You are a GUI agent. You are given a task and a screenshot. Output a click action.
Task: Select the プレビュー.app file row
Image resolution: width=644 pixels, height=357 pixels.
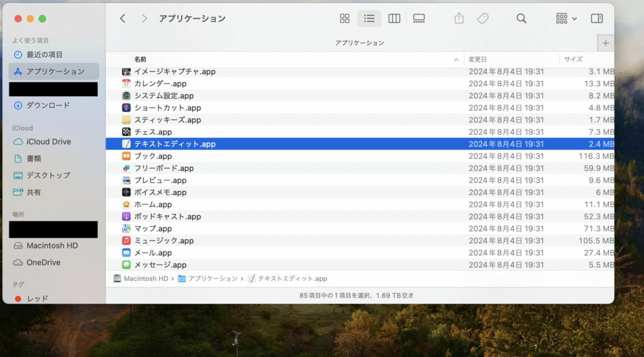(160, 180)
